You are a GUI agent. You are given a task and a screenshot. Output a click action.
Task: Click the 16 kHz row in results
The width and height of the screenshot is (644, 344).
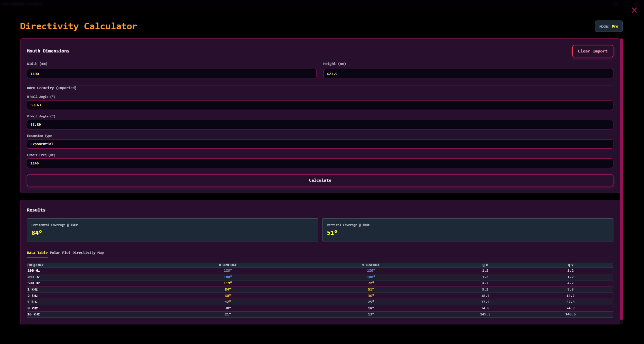pyautogui.click(x=320, y=314)
